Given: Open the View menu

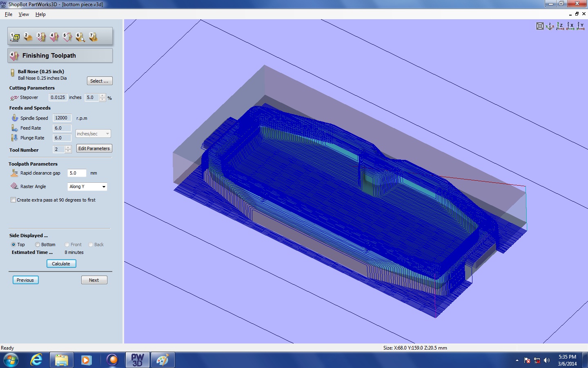Looking at the screenshot, I should click(x=24, y=14).
